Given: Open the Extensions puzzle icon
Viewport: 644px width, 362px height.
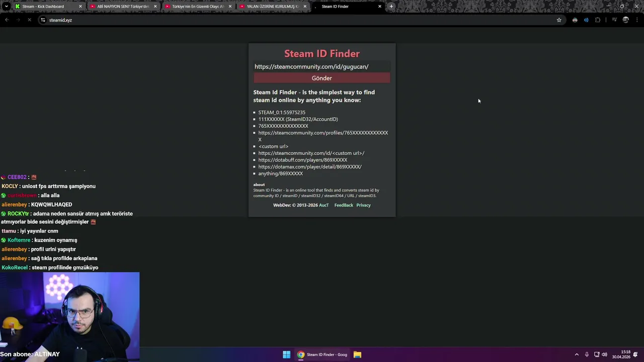Looking at the screenshot, I should 598,20.
